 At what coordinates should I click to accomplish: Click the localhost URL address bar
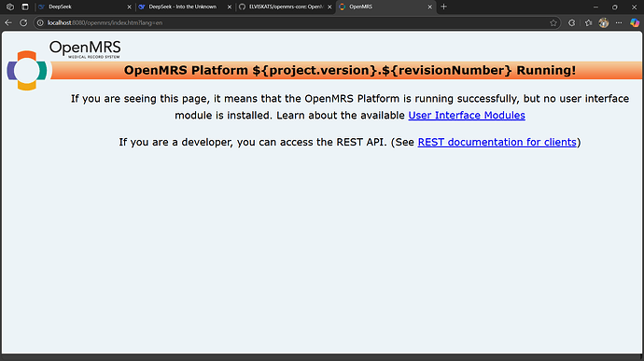296,23
